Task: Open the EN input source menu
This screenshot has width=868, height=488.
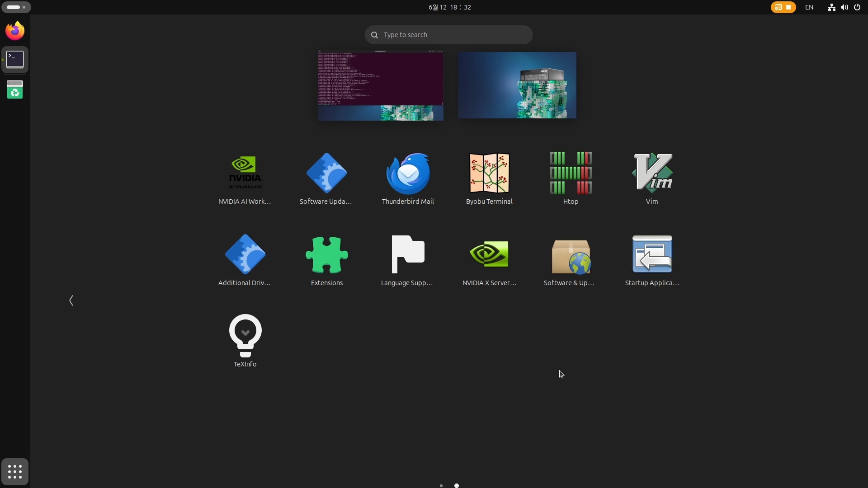Action: (x=809, y=7)
